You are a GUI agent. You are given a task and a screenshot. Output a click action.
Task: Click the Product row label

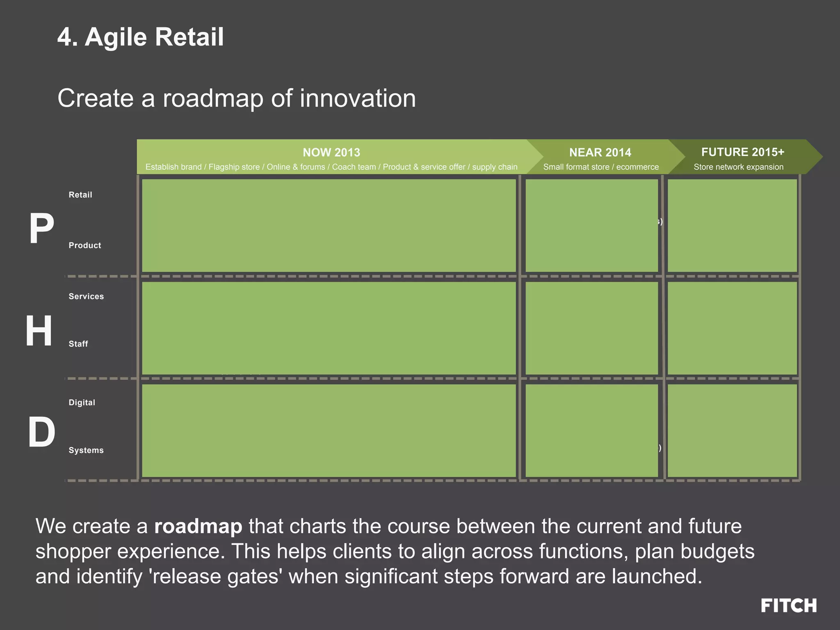tap(85, 245)
